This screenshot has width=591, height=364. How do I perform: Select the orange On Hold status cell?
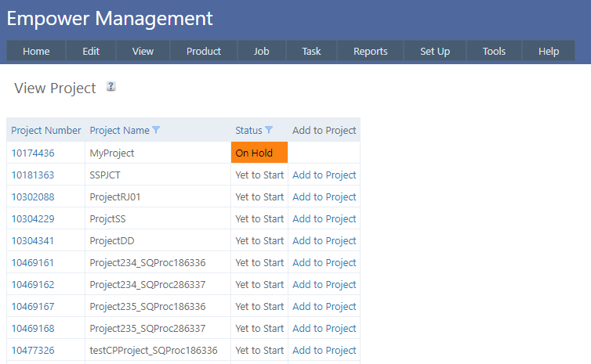coord(259,153)
